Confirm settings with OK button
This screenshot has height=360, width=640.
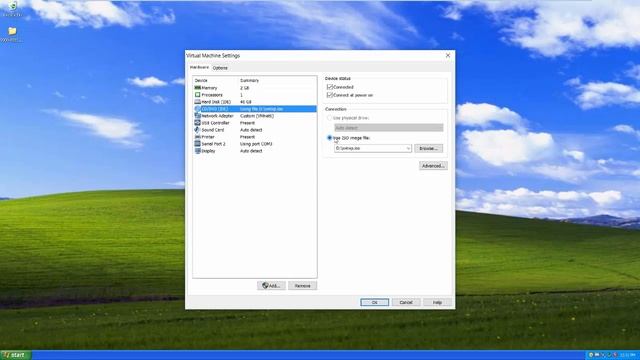(374, 302)
